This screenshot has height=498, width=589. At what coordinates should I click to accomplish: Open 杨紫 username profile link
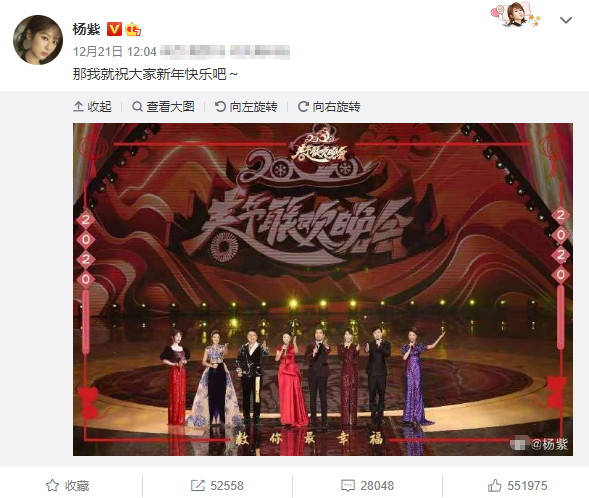point(87,29)
